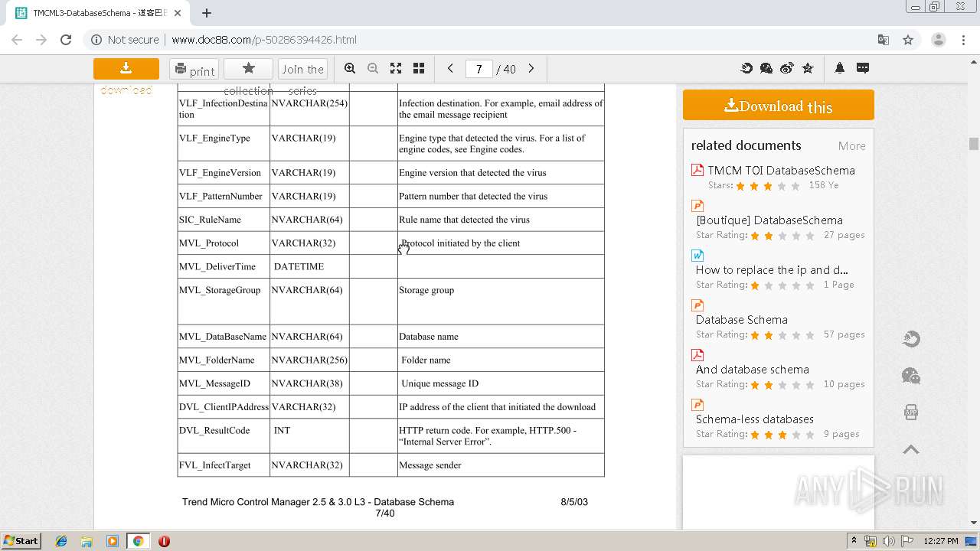The width and height of the screenshot is (980, 551).
Task: Click the clock showing 12:27 PM
Action: [x=941, y=541]
